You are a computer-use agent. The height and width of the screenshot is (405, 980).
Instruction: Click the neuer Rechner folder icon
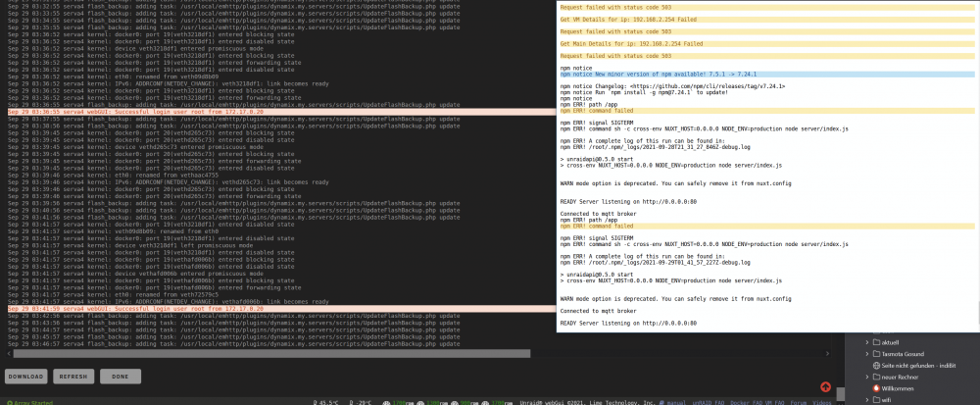[x=876, y=377]
